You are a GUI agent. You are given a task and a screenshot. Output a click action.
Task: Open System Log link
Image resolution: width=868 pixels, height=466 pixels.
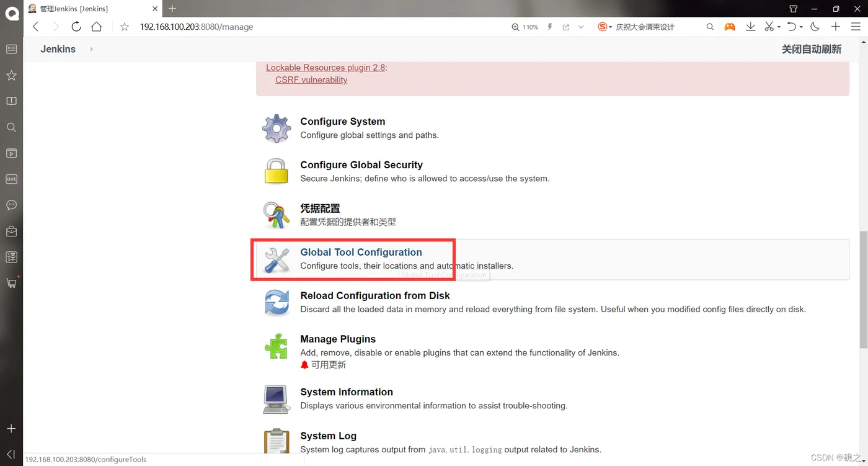click(x=328, y=436)
